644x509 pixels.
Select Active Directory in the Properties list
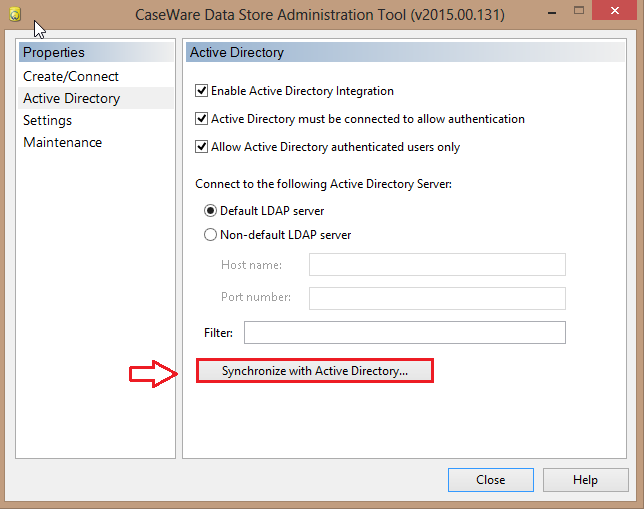click(x=71, y=98)
